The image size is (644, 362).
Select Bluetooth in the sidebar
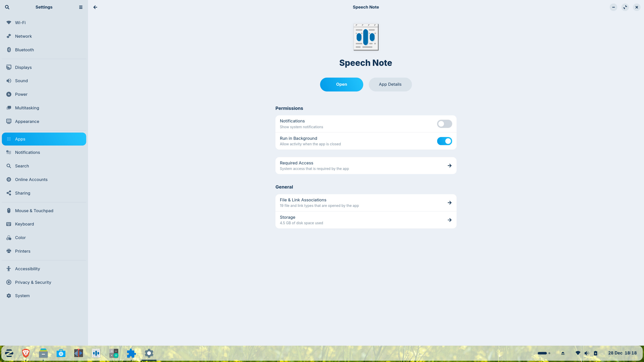[x=24, y=50]
